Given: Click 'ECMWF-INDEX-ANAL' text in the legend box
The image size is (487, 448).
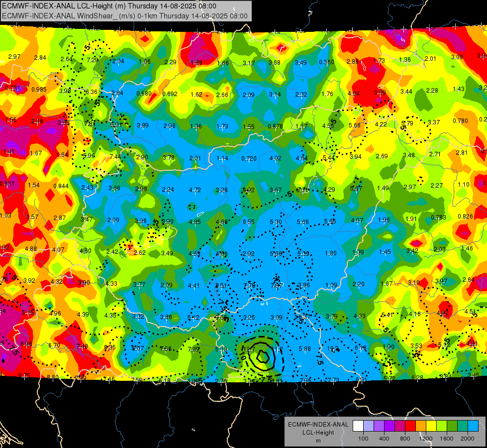Looking at the screenshot, I should click(318, 425).
